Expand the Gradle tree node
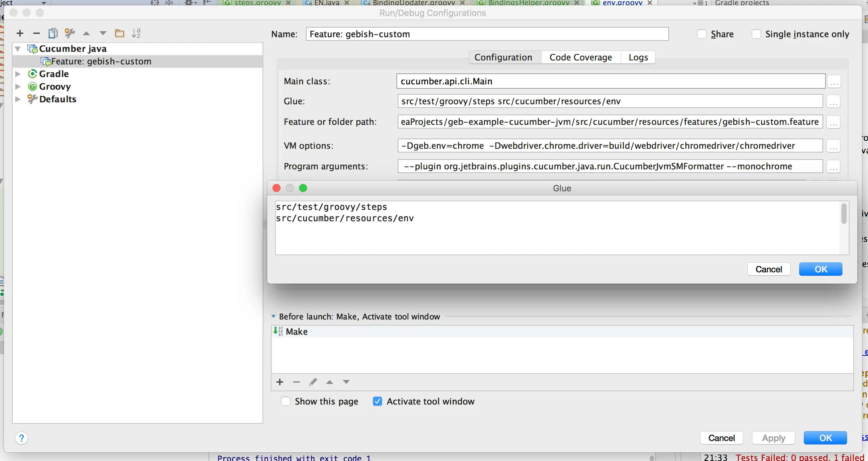The image size is (868, 461). pos(18,74)
